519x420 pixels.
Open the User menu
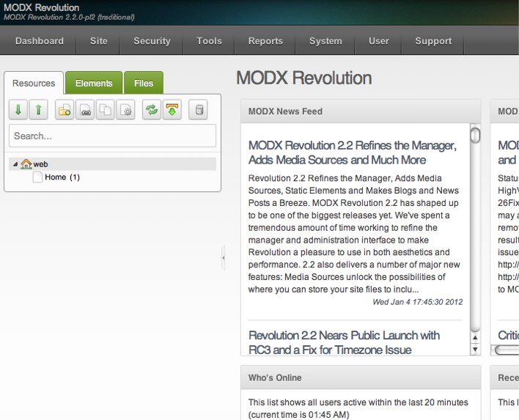pyautogui.click(x=379, y=41)
